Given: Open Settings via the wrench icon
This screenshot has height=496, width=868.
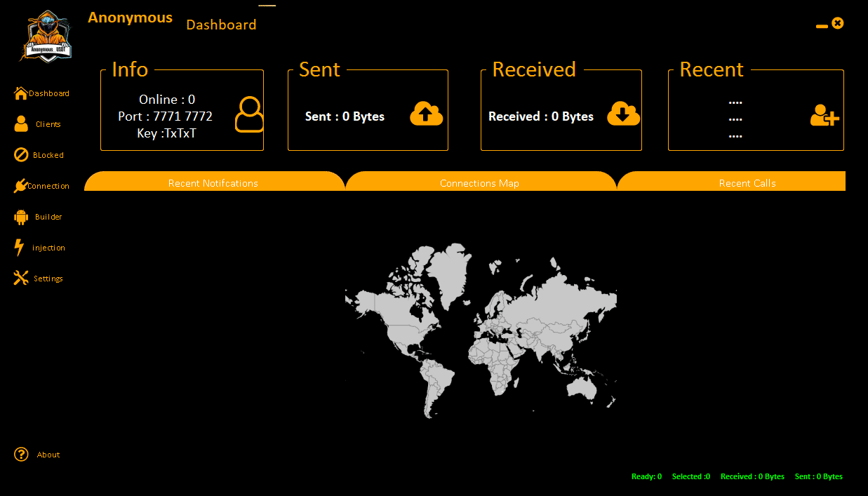Looking at the screenshot, I should [20, 278].
